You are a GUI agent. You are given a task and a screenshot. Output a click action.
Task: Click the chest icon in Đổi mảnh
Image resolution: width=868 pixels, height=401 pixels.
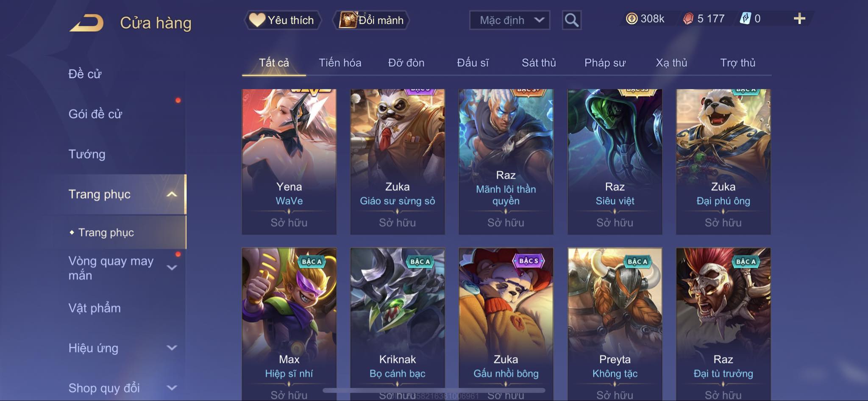coord(348,20)
